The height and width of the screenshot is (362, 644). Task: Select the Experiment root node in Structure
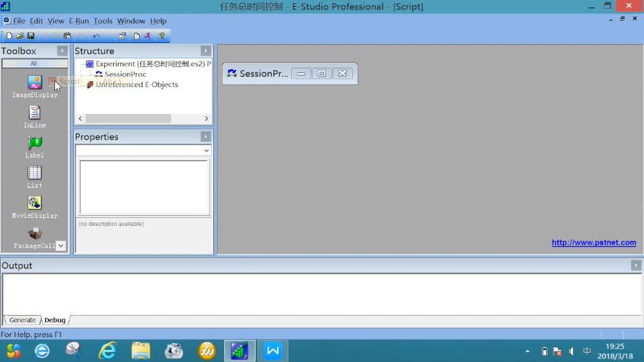coord(149,64)
